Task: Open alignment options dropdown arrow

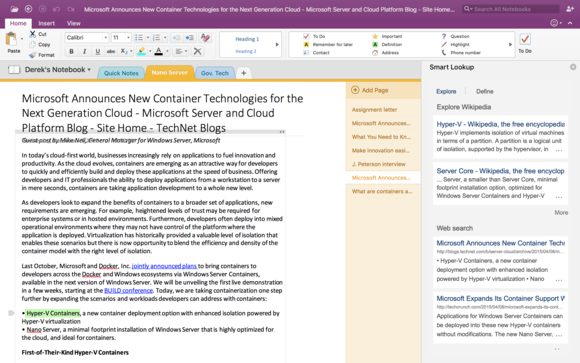Action: (186, 51)
